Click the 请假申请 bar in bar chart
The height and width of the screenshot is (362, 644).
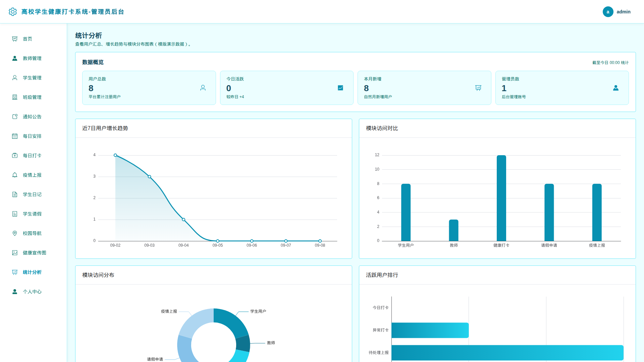(549, 213)
